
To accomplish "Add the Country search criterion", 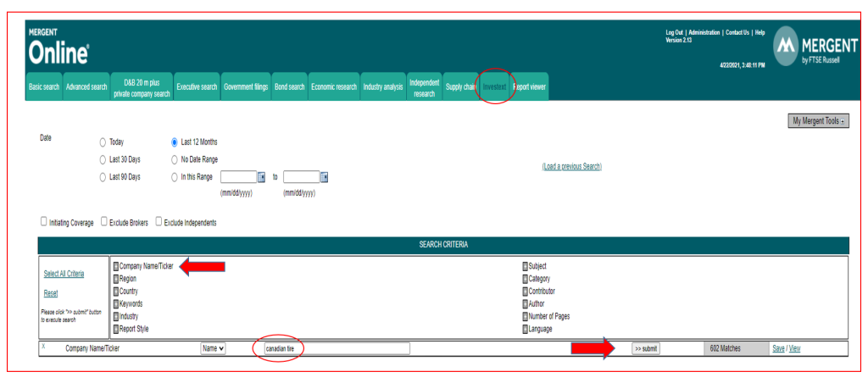I will click(x=115, y=291).
